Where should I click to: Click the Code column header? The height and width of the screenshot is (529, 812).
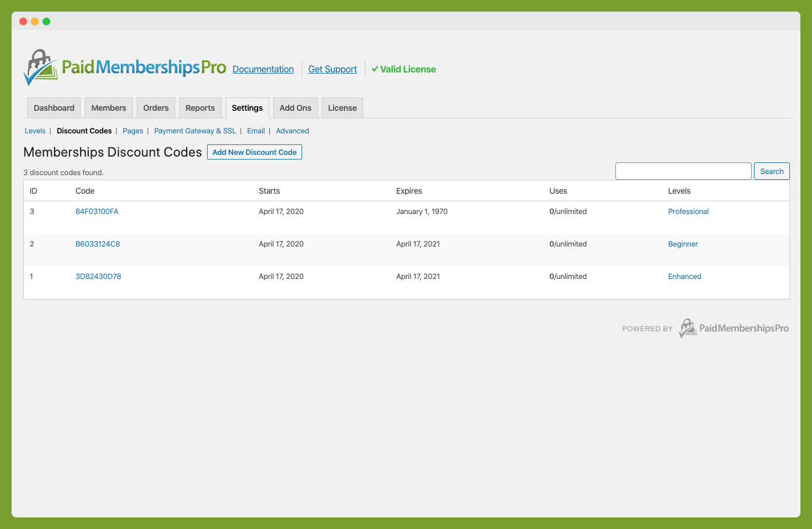tap(85, 191)
